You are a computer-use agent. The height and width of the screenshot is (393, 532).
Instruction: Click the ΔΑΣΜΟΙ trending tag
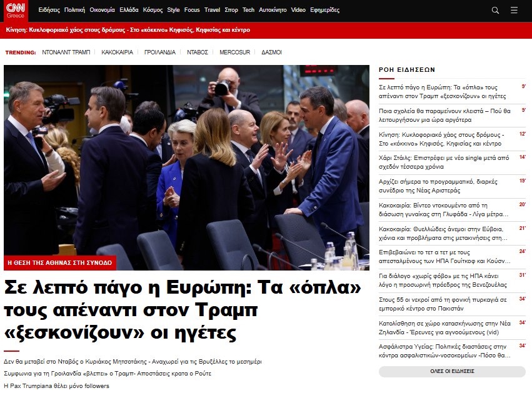tap(271, 52)
